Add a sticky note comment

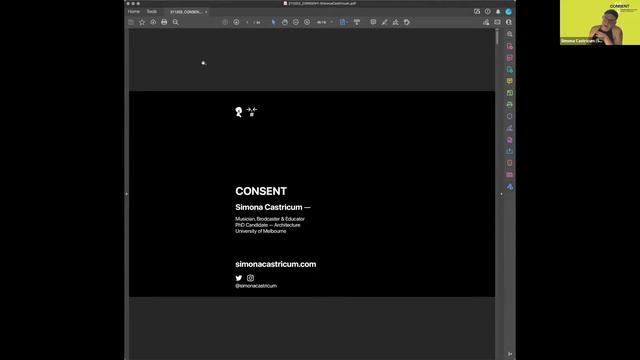click(373, 22)
